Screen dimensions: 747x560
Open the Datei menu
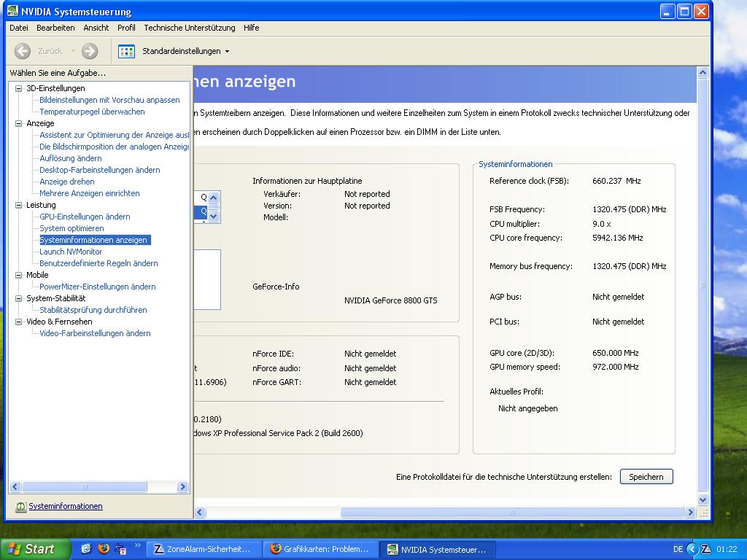click(18, 28)
